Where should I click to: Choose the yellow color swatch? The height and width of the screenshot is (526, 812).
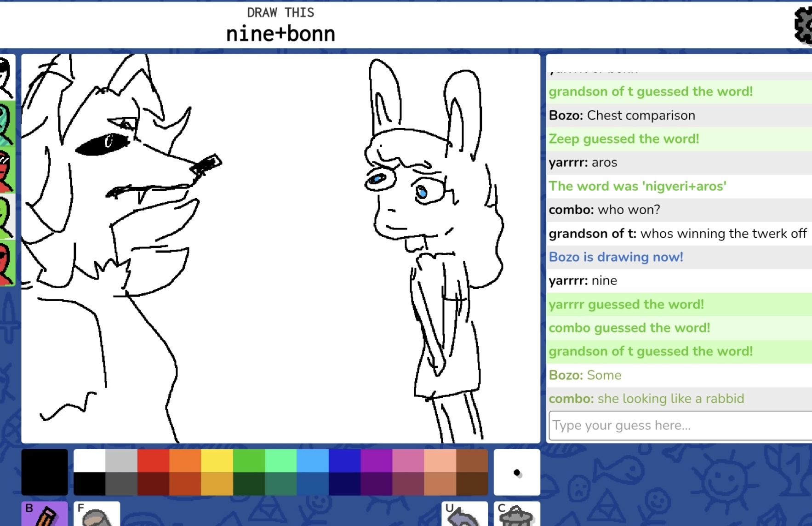point(217,461)
